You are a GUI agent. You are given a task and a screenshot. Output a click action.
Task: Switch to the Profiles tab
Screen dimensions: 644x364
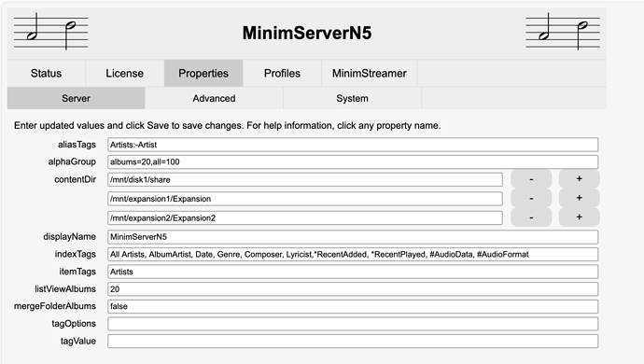point(282,73)
